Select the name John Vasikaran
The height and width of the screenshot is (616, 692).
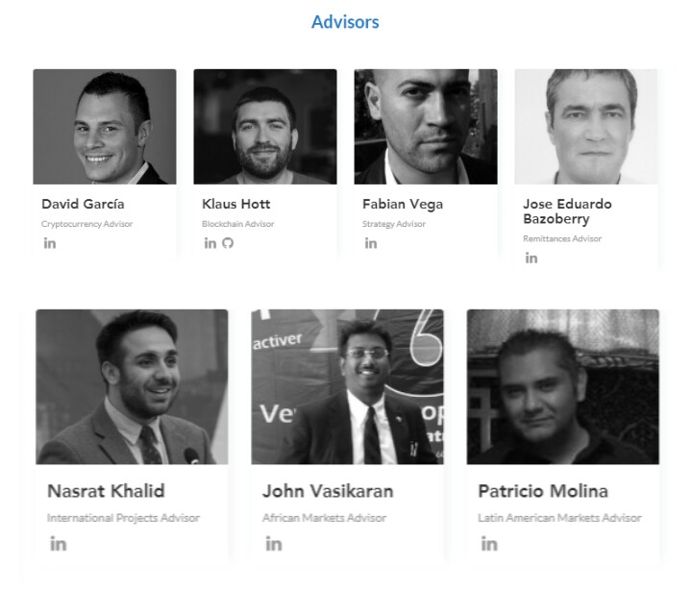pyautogui.click(x=328, y=491)
